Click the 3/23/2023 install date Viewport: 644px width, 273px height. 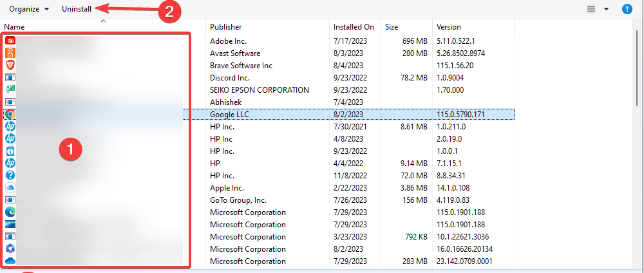tap(350, 237)
